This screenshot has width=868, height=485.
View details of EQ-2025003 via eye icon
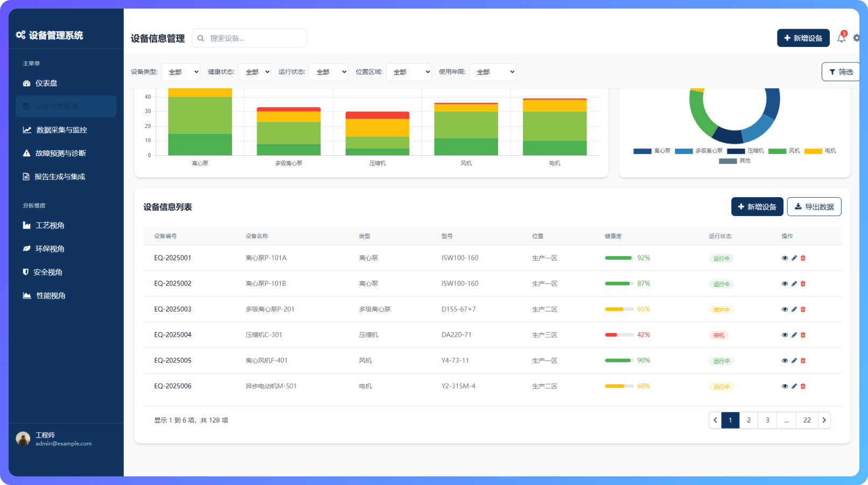tap(785, 309)
